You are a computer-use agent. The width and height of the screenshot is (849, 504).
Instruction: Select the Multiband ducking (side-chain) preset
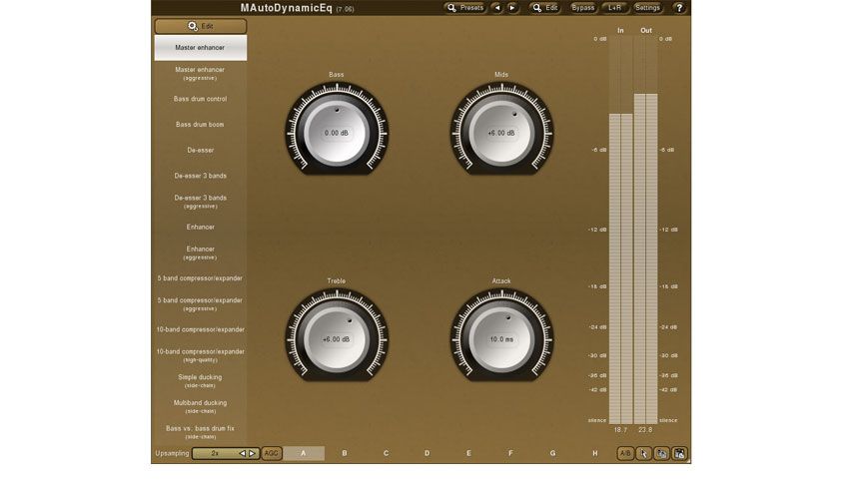pyautogui.click(x=201, y=406)
